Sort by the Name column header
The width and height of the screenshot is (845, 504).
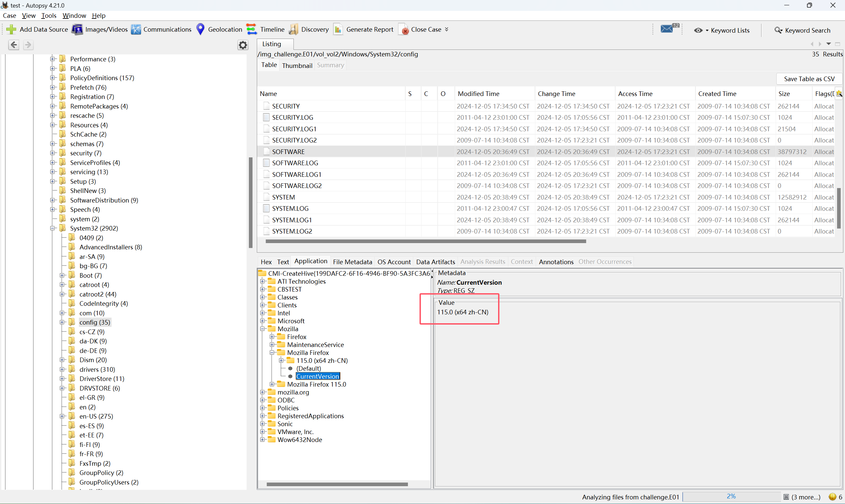(331, 94)
